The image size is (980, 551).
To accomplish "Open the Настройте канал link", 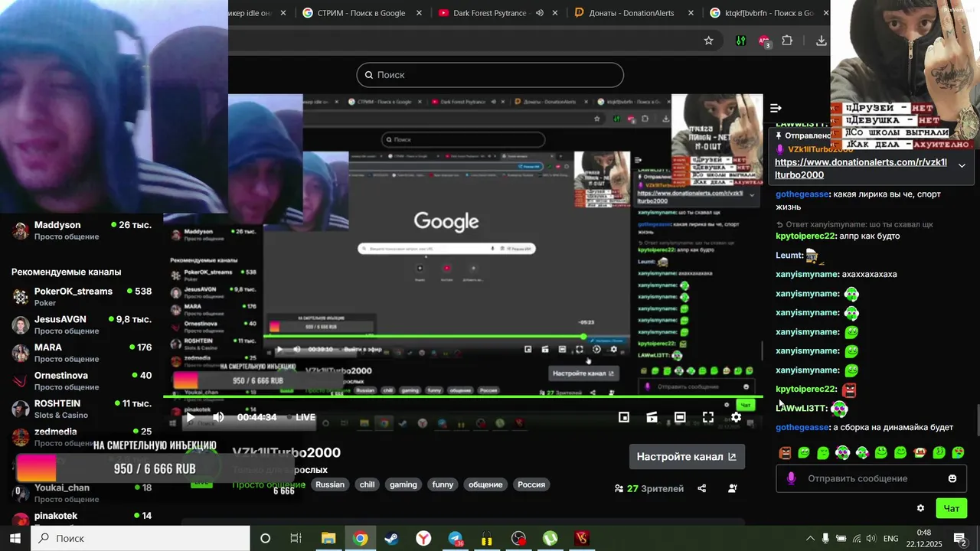I will point(687,456).
